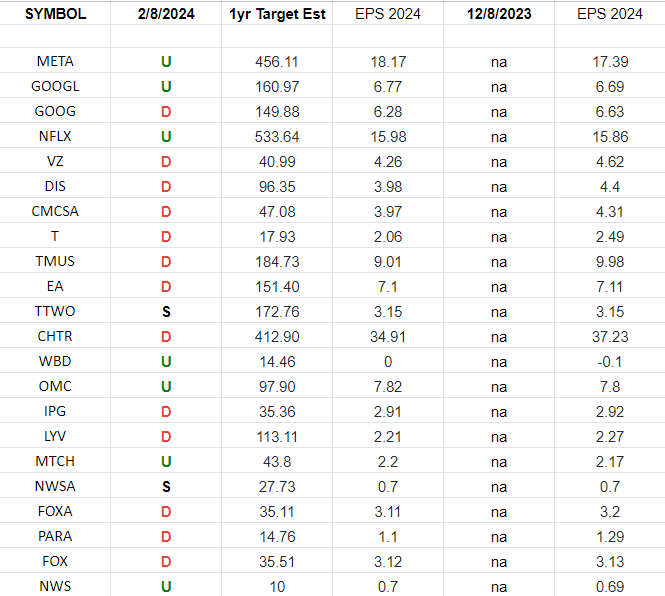Select the target value 172.76

(277, 312)
